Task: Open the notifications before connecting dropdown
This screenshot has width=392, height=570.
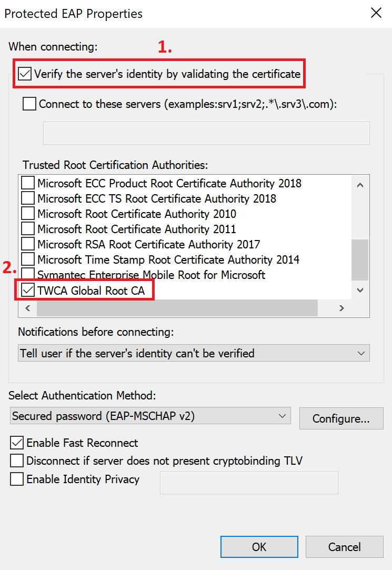Action: (360, 353)
